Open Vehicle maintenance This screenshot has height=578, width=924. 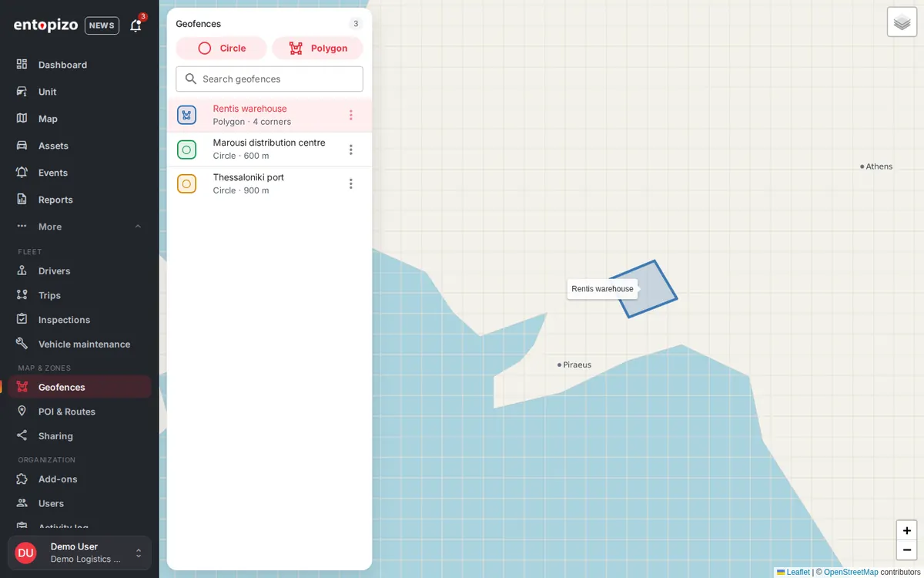79,344
